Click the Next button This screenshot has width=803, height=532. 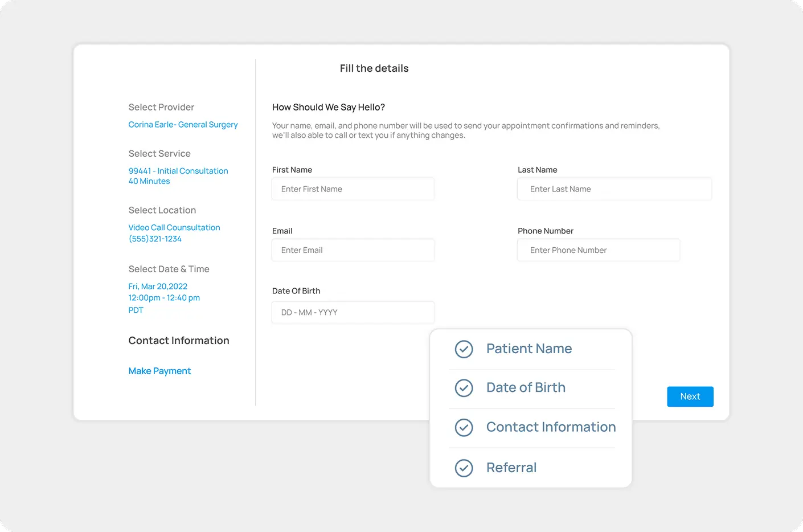click(x=690, y=396)
